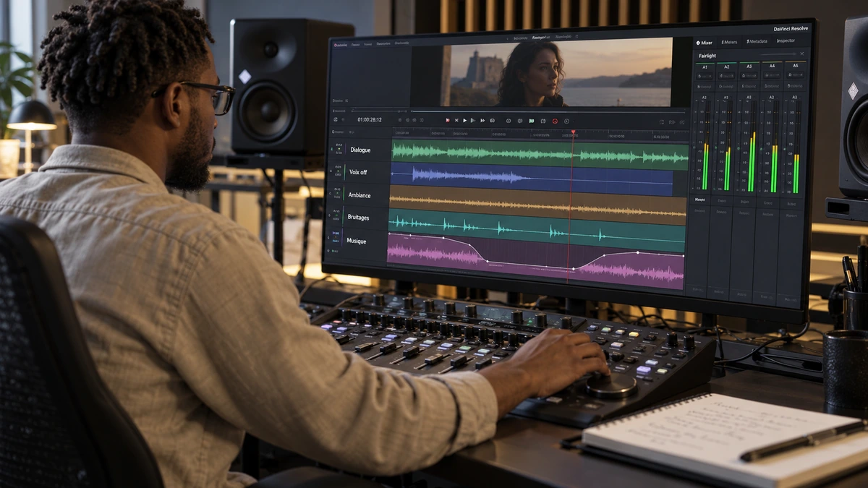The height and width of the screenshot is (488, 868).
Task: Click the red flag icon left of Play
Action: point(448,120)
